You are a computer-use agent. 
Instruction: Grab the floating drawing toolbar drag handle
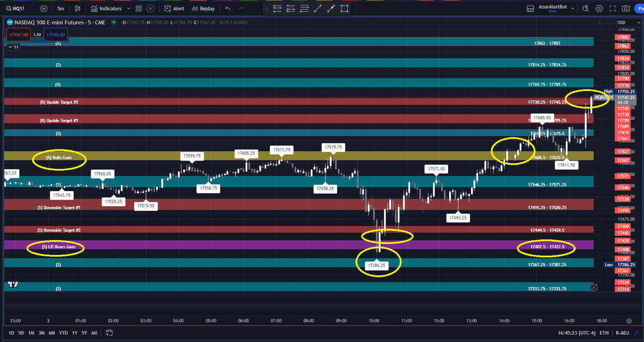point(268,8)
